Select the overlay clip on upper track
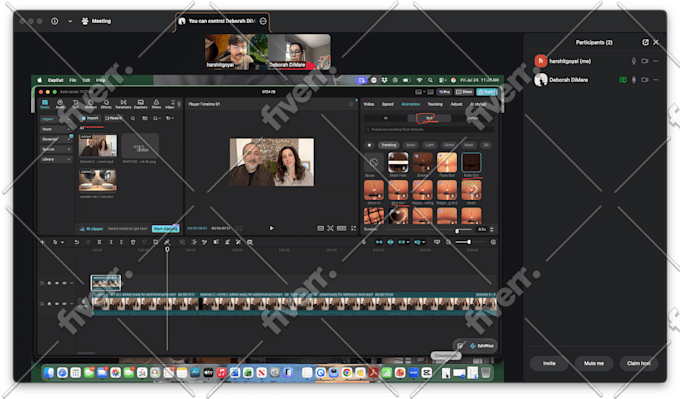680x399 pixels. tap(106, 282)
